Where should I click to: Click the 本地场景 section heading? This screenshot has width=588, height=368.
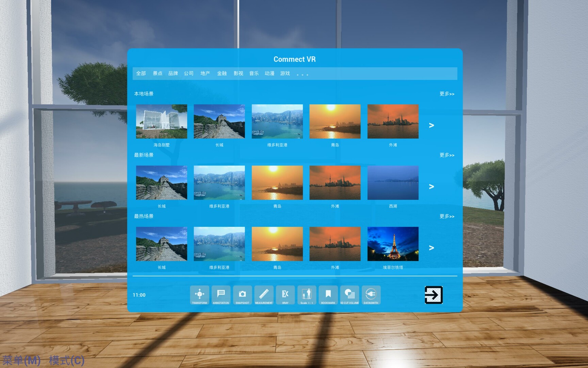(144, 94)
